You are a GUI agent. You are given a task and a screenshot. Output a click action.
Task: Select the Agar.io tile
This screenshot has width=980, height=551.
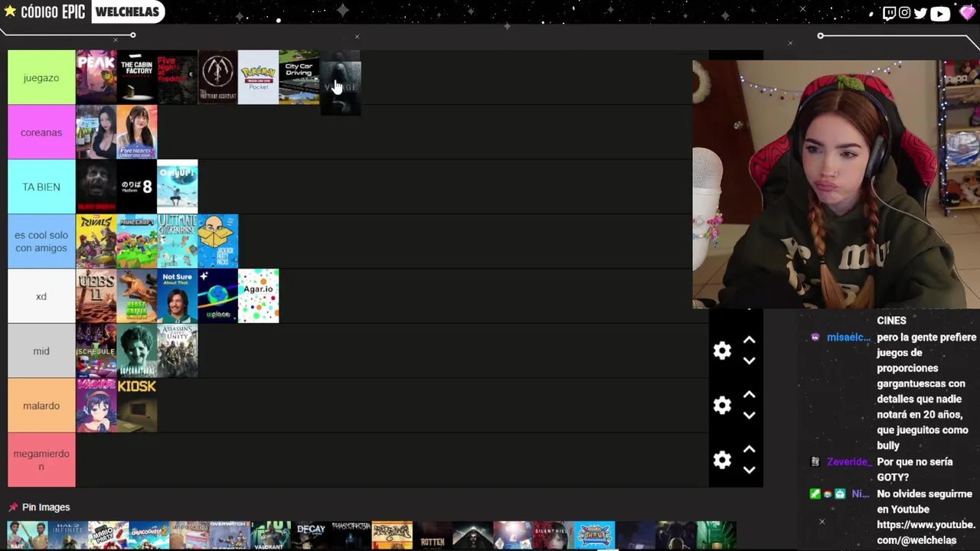258,296
